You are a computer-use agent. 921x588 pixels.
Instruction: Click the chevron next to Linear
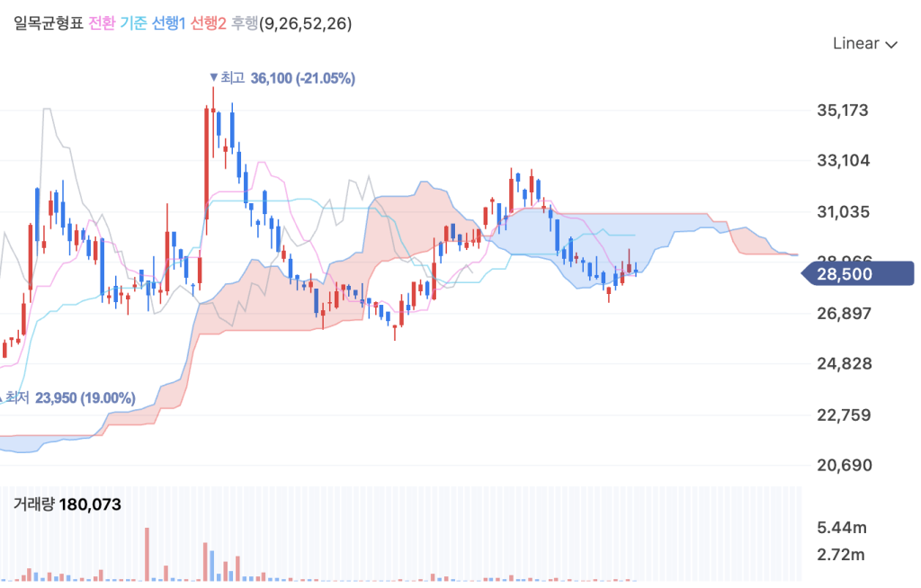point(891,44)
